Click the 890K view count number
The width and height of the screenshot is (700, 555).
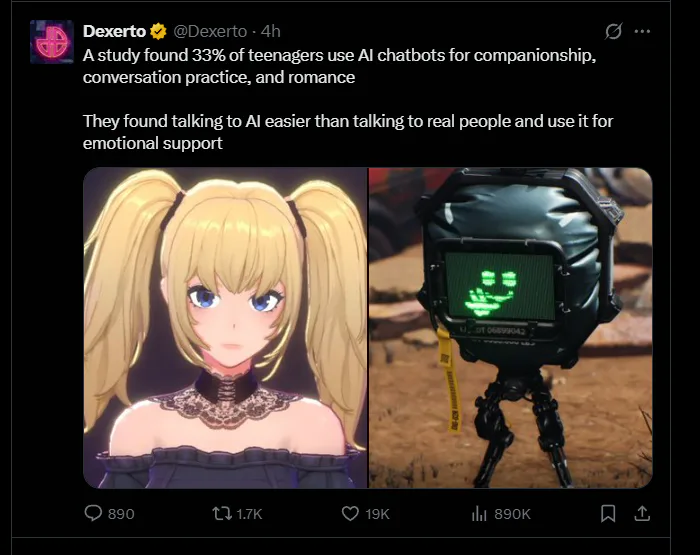pyautogui.click(x=512, y=514)
